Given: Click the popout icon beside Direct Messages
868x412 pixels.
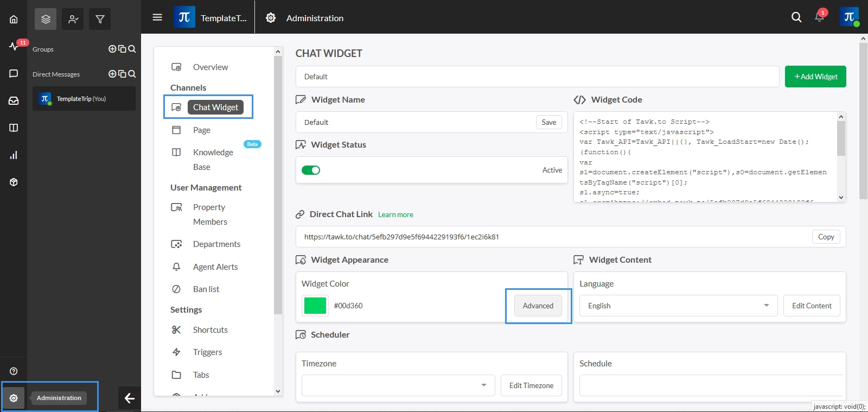Looking at the screenshot, I should 122,74.
